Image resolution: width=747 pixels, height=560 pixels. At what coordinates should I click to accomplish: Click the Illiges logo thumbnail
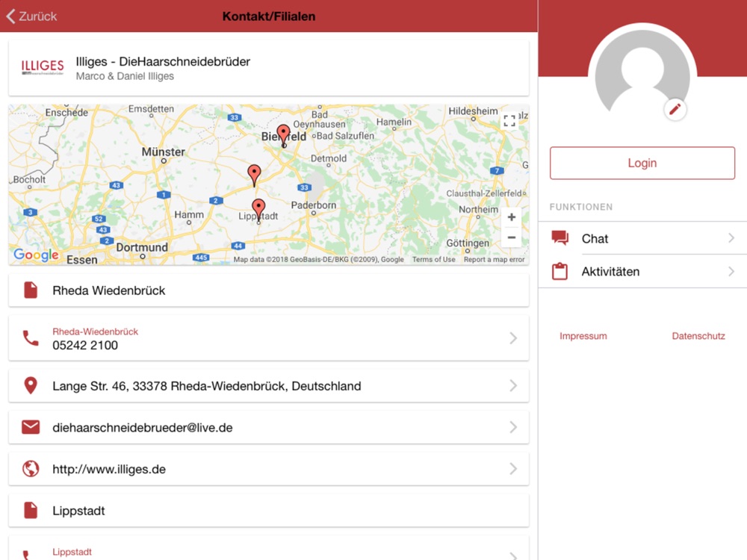pos(43,68)
